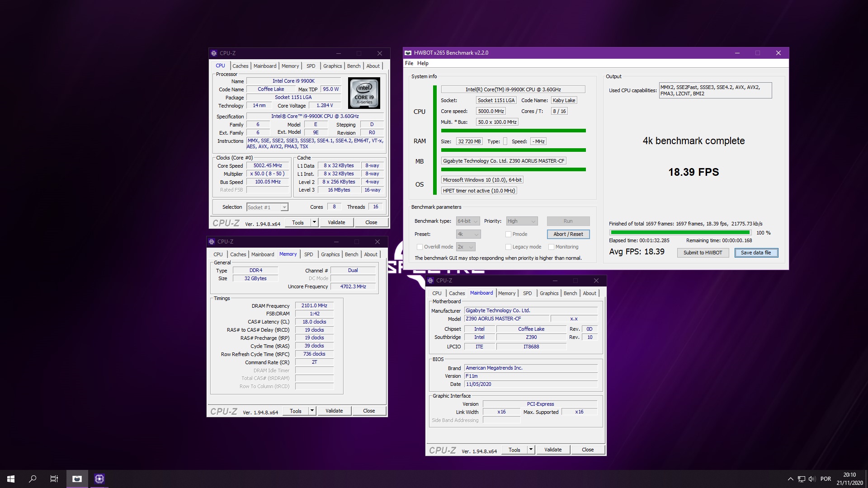Click the Run button

pyautogui.click(x=568, y=221)
